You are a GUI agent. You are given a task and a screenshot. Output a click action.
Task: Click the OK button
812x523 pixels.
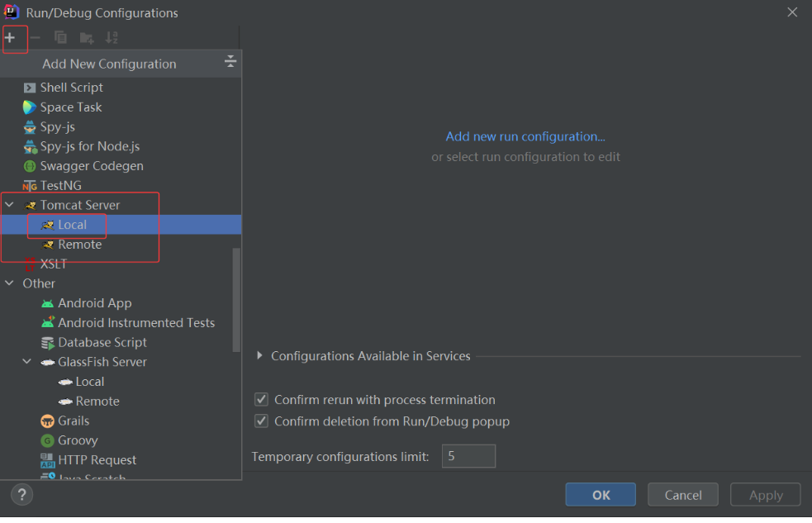(x=601, y=495)
